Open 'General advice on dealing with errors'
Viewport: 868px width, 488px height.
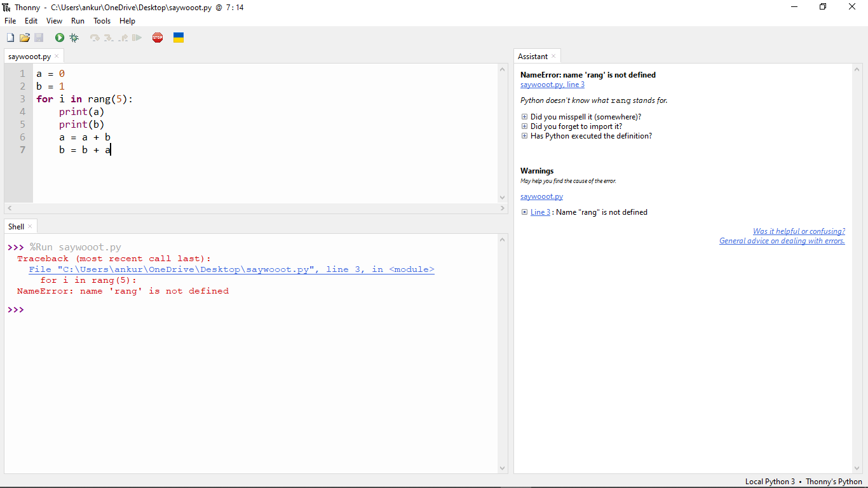click(782, 240)
